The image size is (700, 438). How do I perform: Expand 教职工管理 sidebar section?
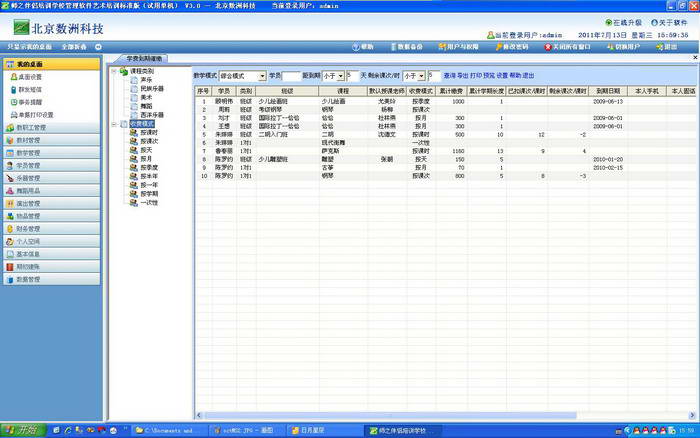pyautogui.click(x=52, y=128)
